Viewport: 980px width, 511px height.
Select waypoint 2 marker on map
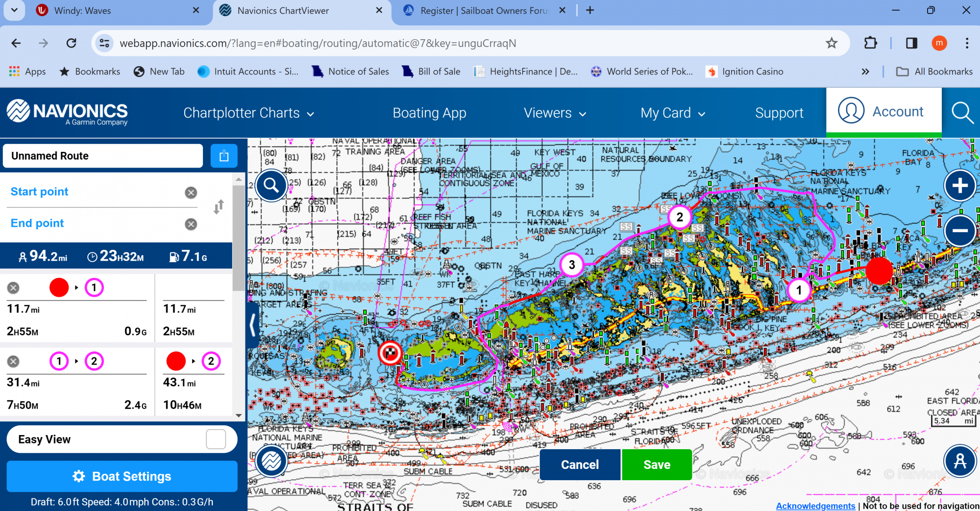click(x=680, y=217)
